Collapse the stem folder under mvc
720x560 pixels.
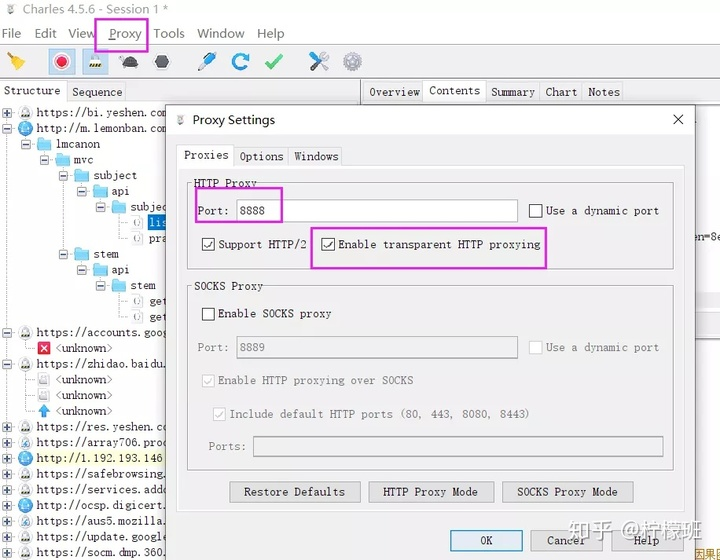[x=64, y=254]
